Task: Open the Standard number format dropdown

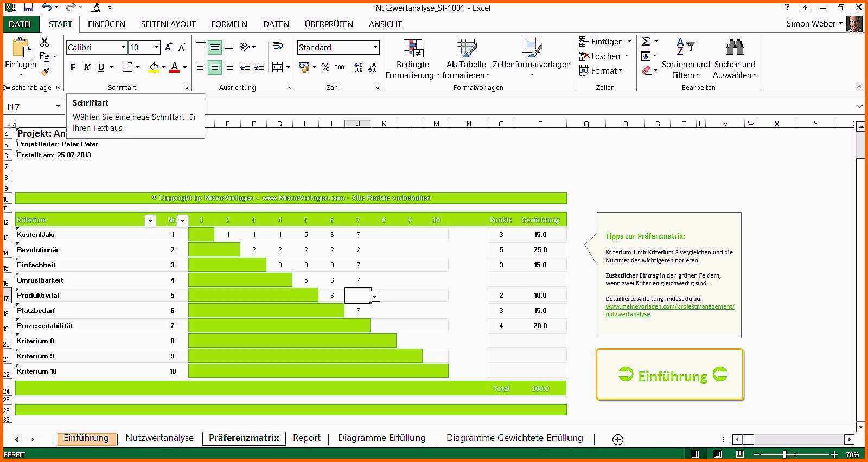Action: coord(375,48)
